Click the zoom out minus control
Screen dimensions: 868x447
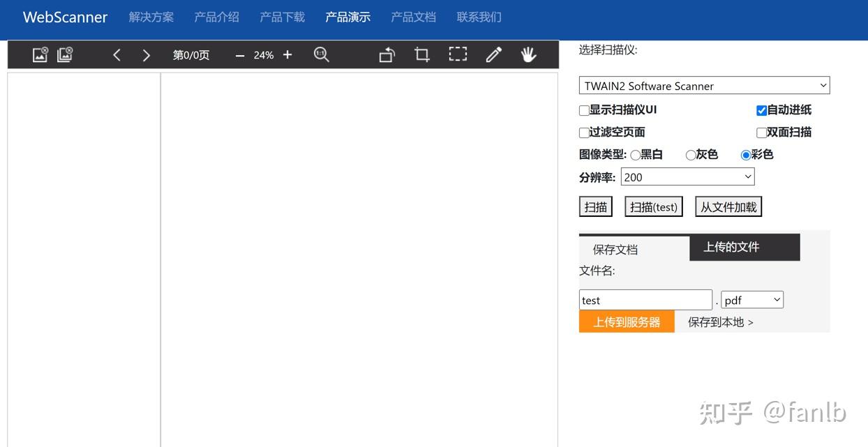coord(239,54)
